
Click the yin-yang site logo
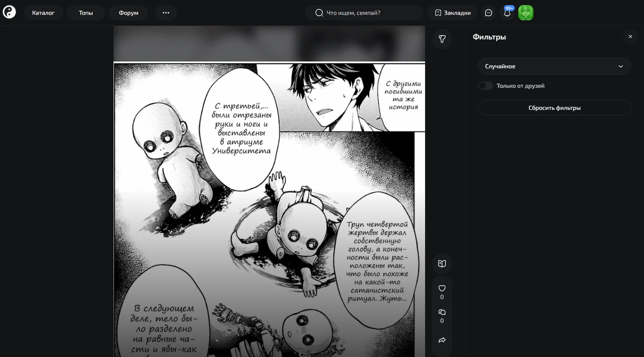9,12
